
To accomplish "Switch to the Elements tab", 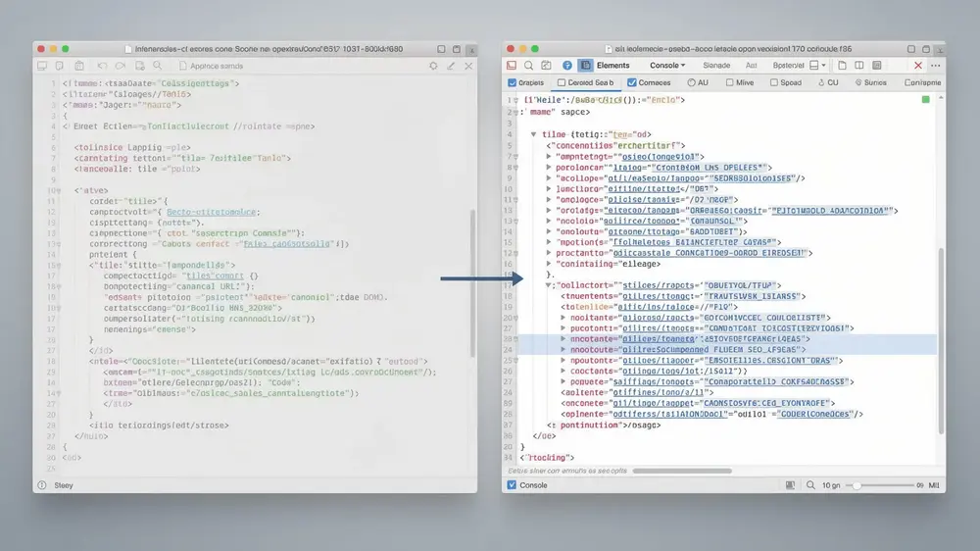I will coord(612,65).
